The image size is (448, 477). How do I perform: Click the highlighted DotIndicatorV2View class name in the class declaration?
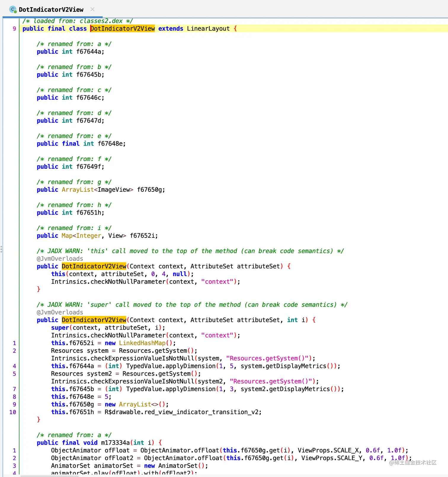[122, 28]
